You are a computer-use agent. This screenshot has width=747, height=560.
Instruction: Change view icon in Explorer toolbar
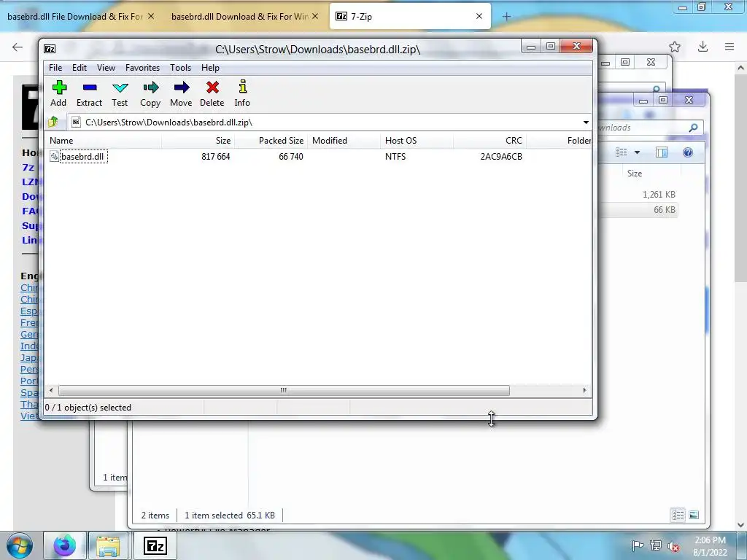622,152
